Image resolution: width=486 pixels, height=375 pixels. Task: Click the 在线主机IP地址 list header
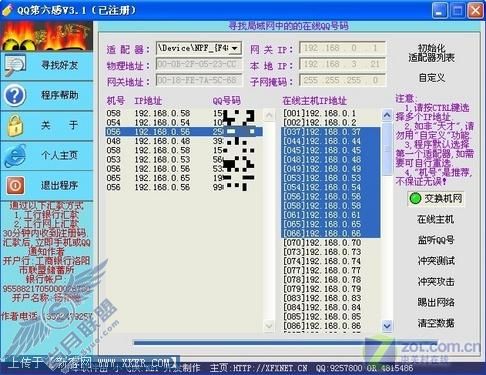(315, 101)
